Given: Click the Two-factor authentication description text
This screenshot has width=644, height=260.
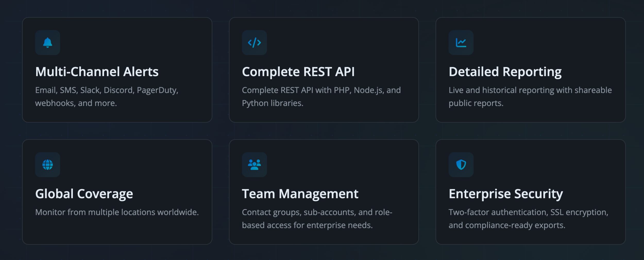Looking at the screenshot, I should point(528,219).
